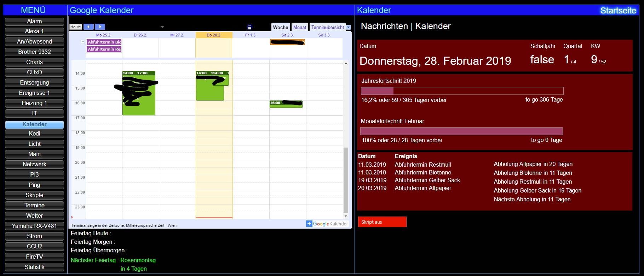This screenshot has width=644, height=276.
Task: Click the calendar vertical scrollbar thumb
Action: click(346, 180)
